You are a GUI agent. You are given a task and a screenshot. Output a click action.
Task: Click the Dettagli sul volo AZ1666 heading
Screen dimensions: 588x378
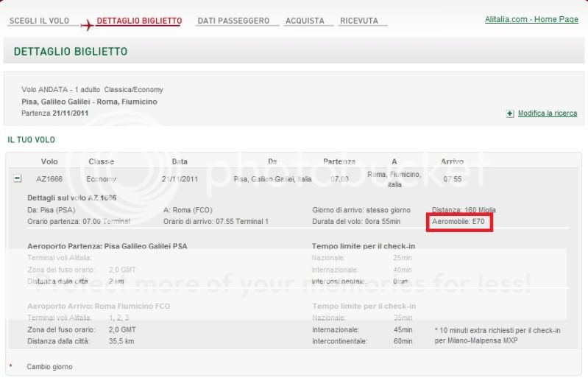click(x=71, y=198)
